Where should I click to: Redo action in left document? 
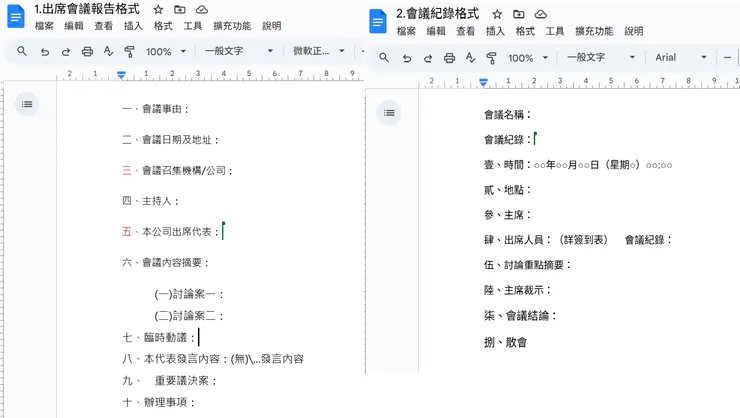point(66,51)
